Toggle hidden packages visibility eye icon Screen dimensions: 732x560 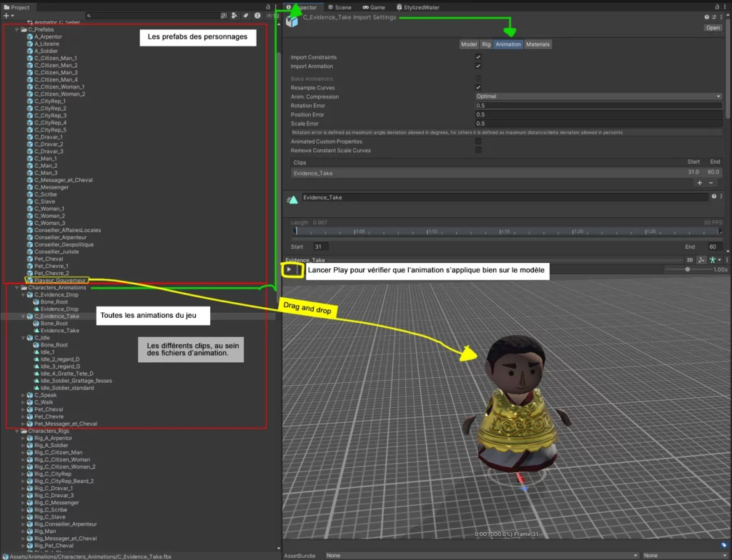271,16
